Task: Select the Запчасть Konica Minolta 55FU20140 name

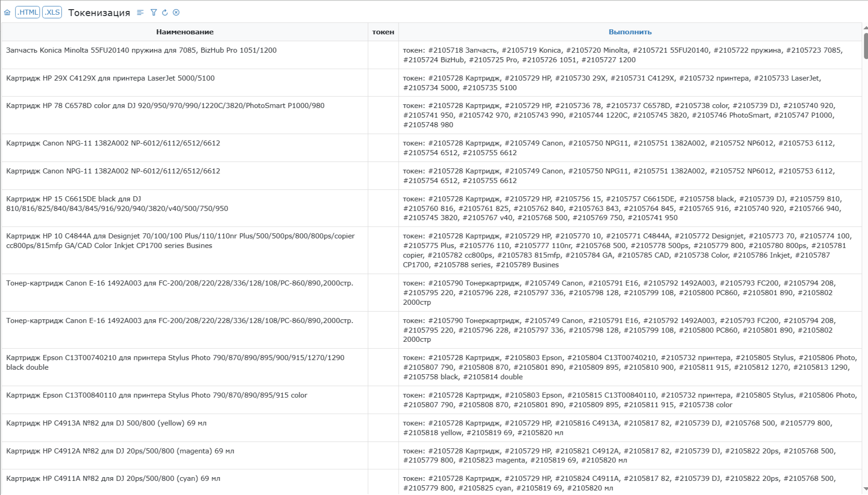Action: [141, 50]
